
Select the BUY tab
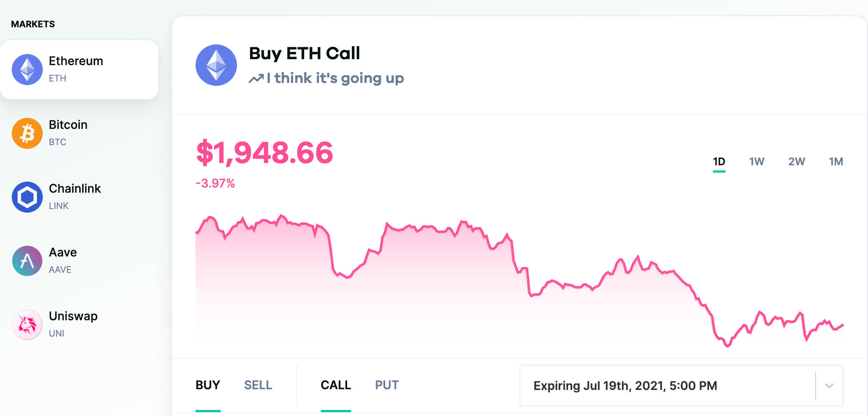point(208,385)
